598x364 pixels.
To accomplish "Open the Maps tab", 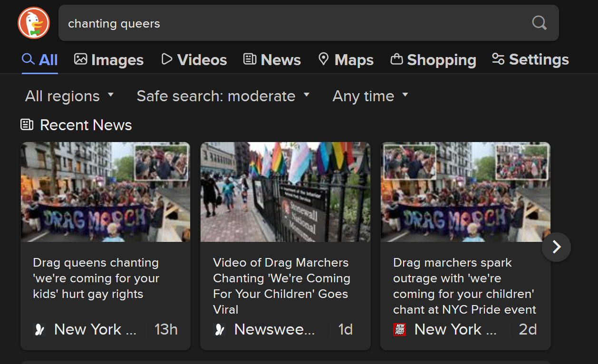I will 346,60.
